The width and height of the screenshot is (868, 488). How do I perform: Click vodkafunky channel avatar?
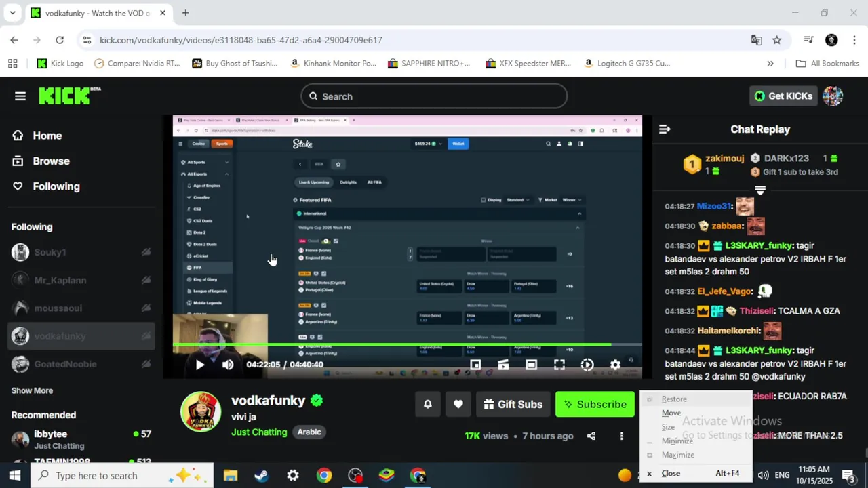[x=201, y=411]
